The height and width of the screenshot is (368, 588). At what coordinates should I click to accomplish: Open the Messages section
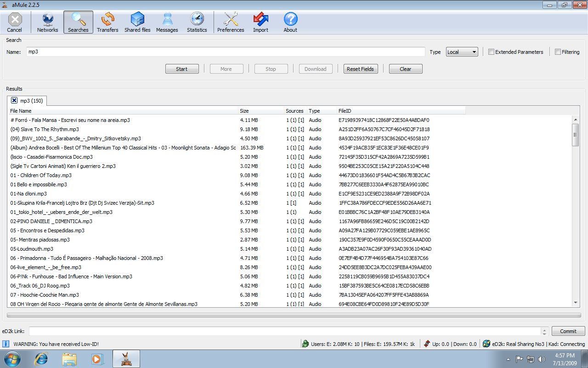pyautogui.click(x=167, y=22)
